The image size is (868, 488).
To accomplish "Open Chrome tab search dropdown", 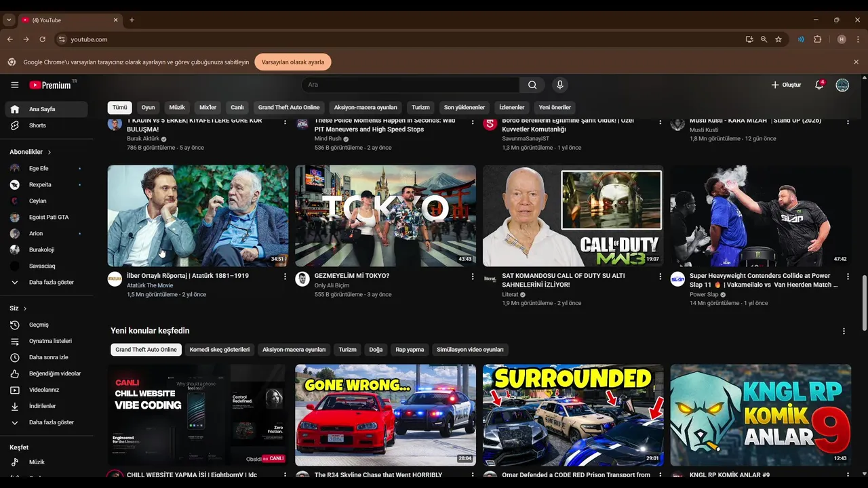I will [9, 20].
